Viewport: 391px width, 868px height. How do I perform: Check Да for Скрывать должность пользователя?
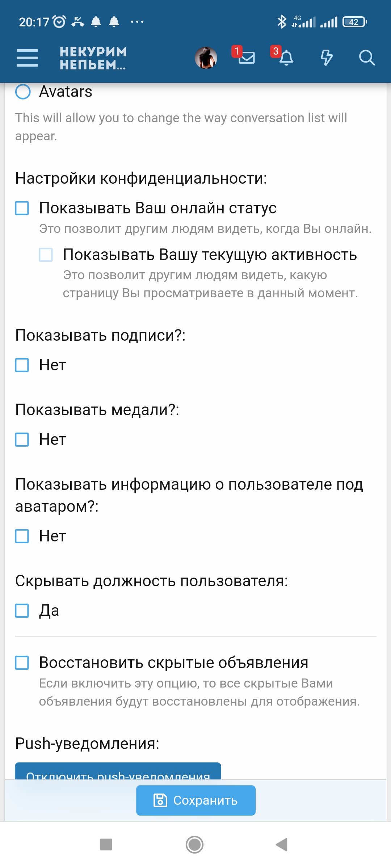point(22,610)
